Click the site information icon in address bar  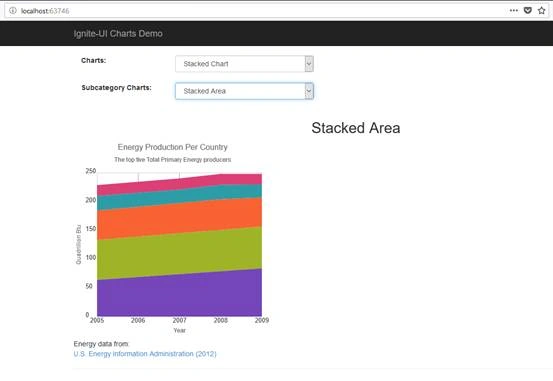(13, 11)
